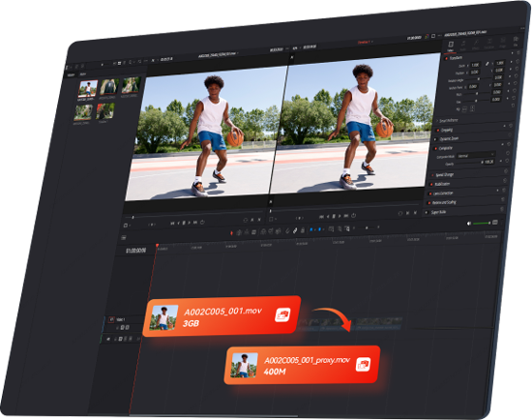
Task: Toggle the Stabilization section enable dot
Action: (431, 185)
